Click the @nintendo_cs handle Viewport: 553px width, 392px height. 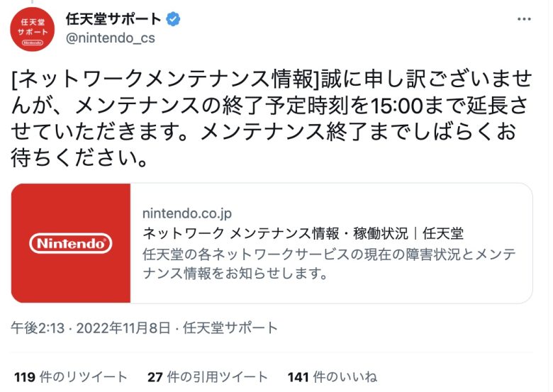click(110, 38)
